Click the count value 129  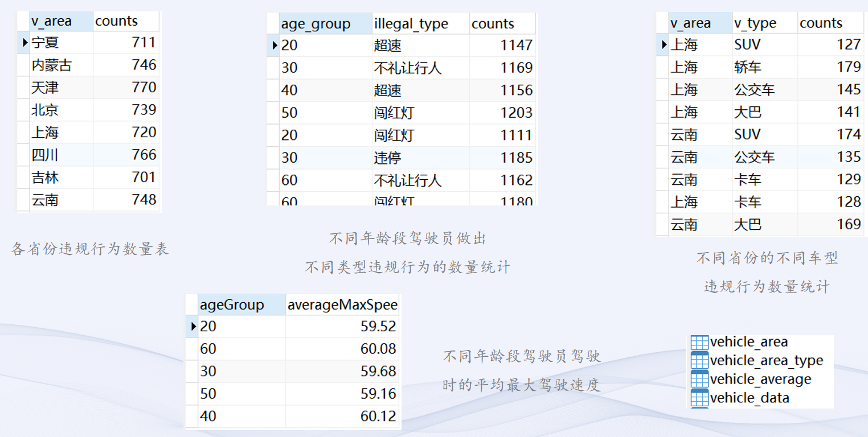tap(849, 179)
